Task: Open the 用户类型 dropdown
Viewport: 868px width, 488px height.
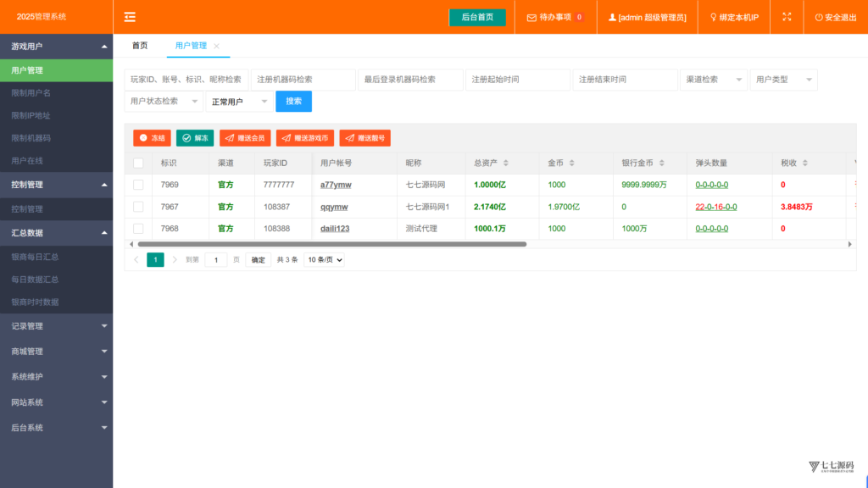Action: 783,80
